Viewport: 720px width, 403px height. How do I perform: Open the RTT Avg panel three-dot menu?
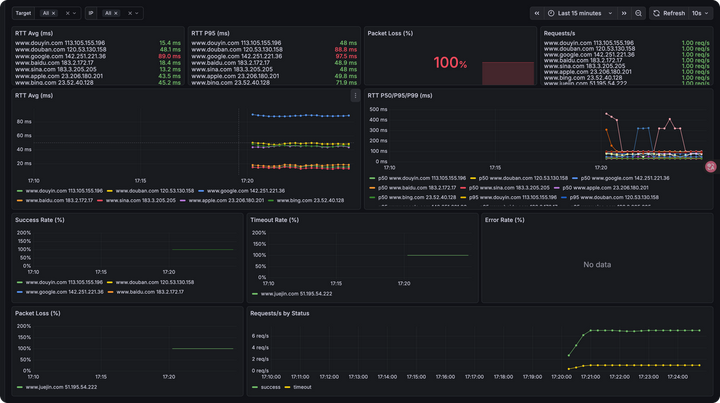tap(355, 96)
